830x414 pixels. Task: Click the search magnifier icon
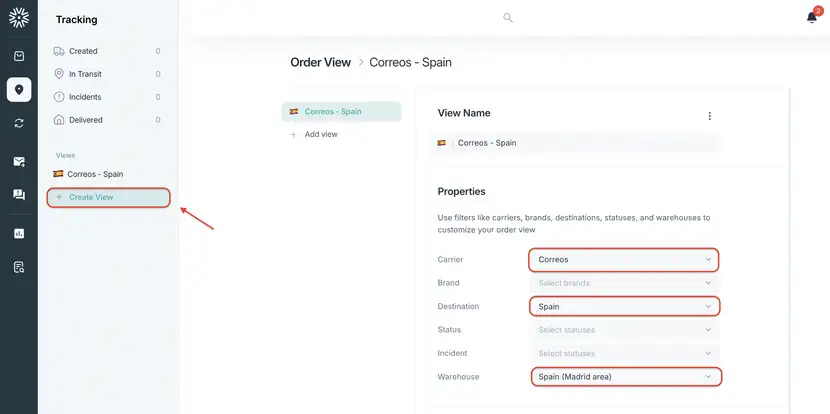[x=508, y=17]
